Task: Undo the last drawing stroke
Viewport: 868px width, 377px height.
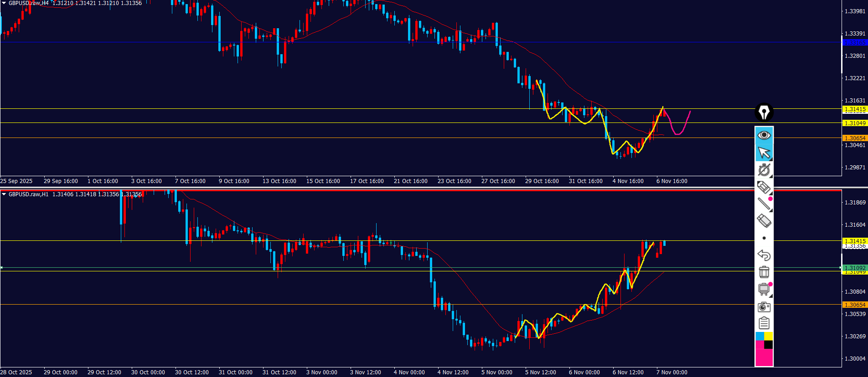Action: tap(764, 255)
